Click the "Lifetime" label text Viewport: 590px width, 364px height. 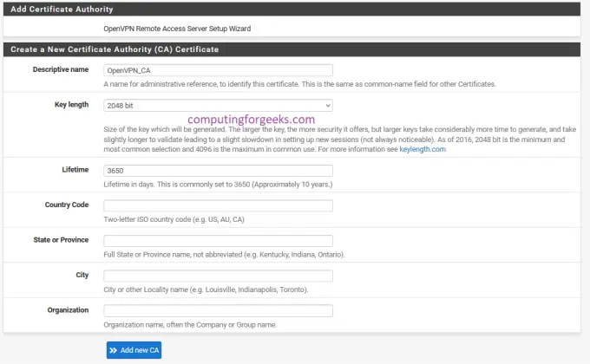75,170
